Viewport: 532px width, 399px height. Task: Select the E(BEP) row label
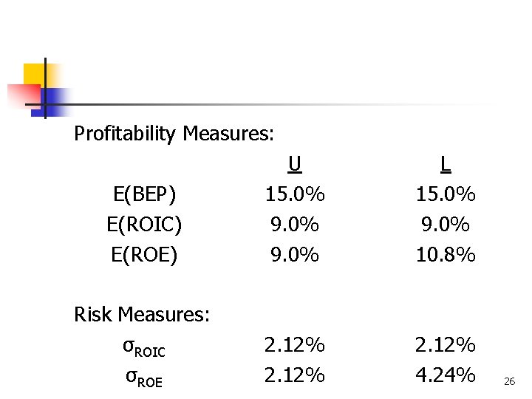coord(145,194)
